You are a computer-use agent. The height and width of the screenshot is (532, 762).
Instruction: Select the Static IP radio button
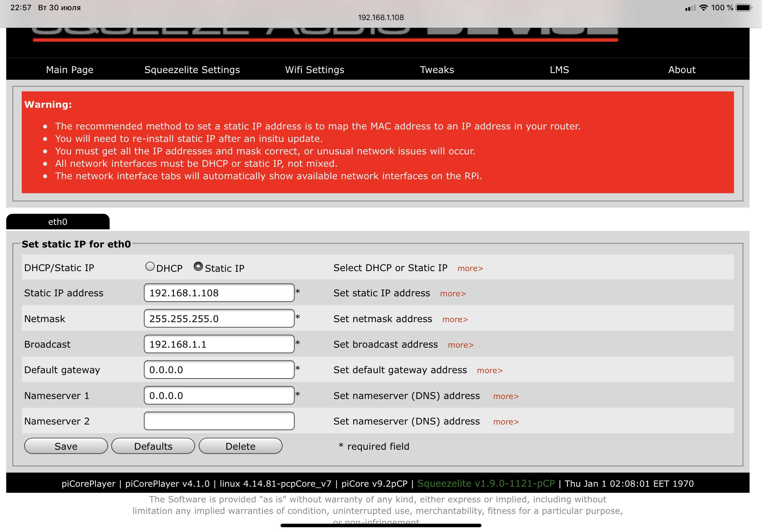coord(198,266)
